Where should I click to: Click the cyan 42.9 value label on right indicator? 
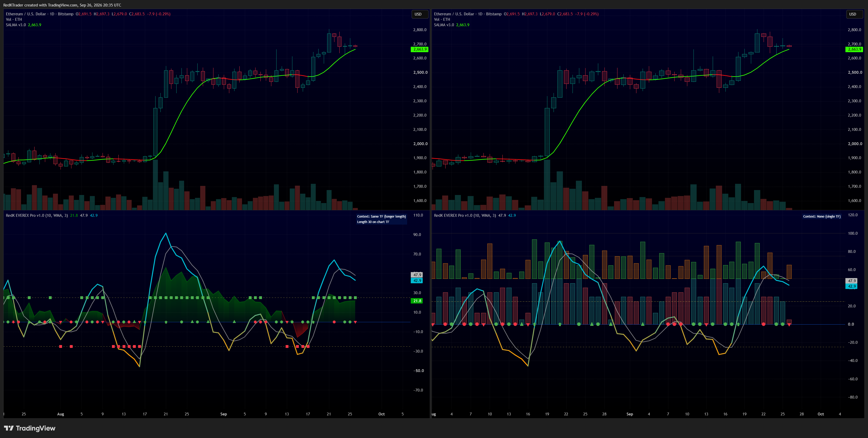point(852,286)
